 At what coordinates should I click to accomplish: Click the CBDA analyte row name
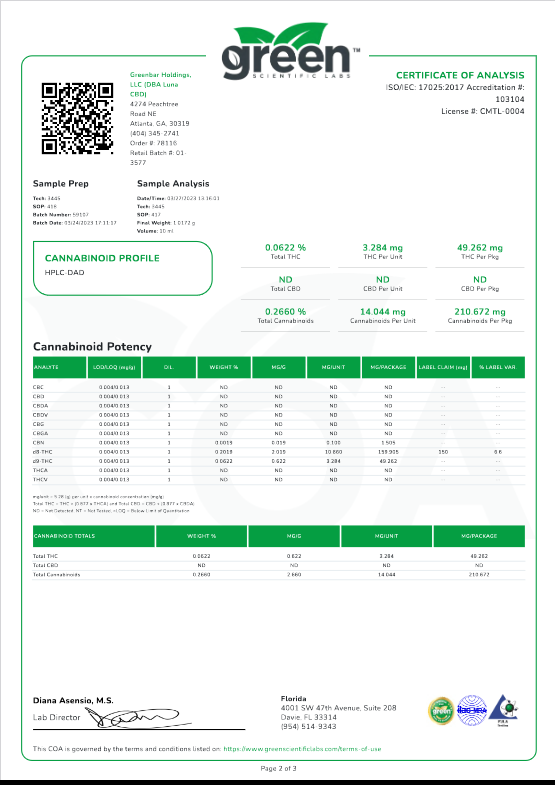pos(41,406)
